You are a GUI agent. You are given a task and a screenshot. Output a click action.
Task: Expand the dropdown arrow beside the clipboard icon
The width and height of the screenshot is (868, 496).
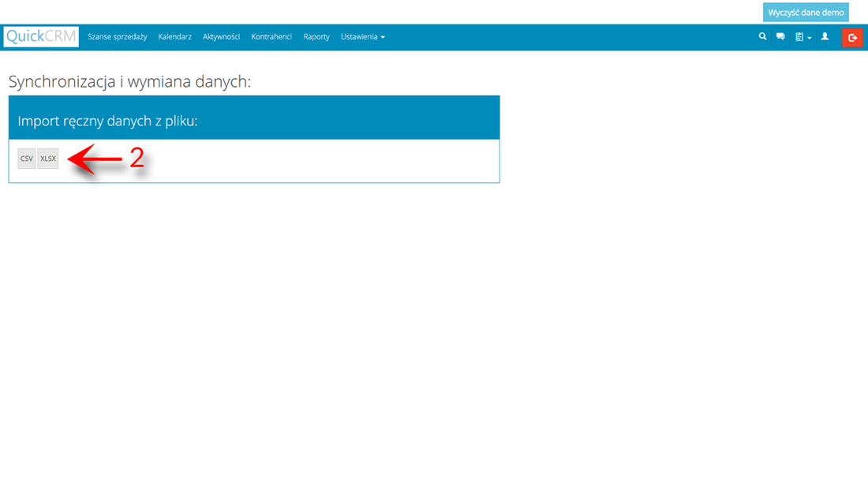808,38
